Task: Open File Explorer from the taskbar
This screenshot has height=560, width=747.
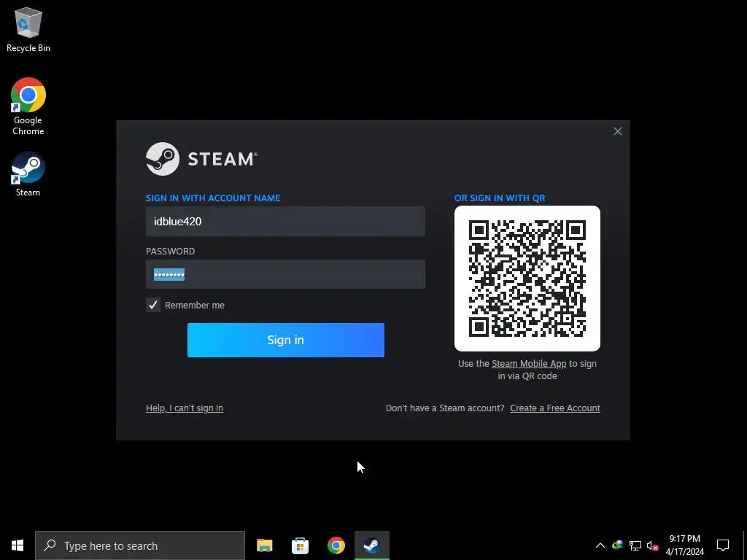Action: click(x=264, y=545)
